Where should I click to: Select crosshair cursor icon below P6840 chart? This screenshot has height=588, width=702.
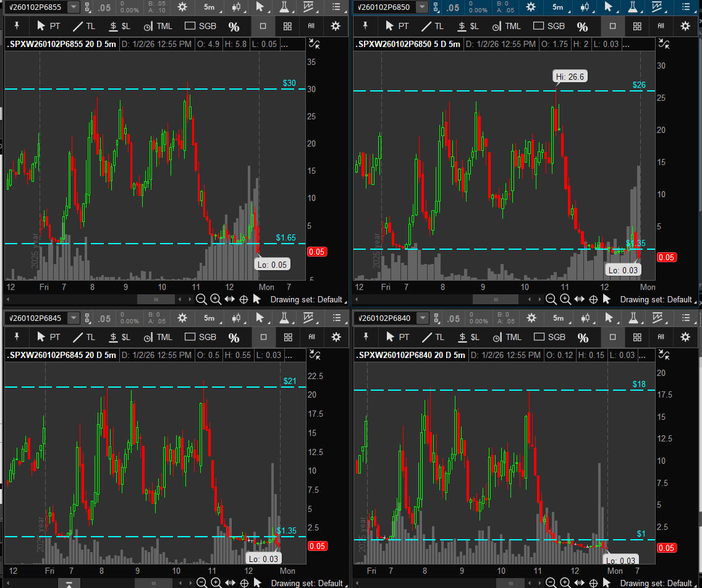[x=593, y=583]
